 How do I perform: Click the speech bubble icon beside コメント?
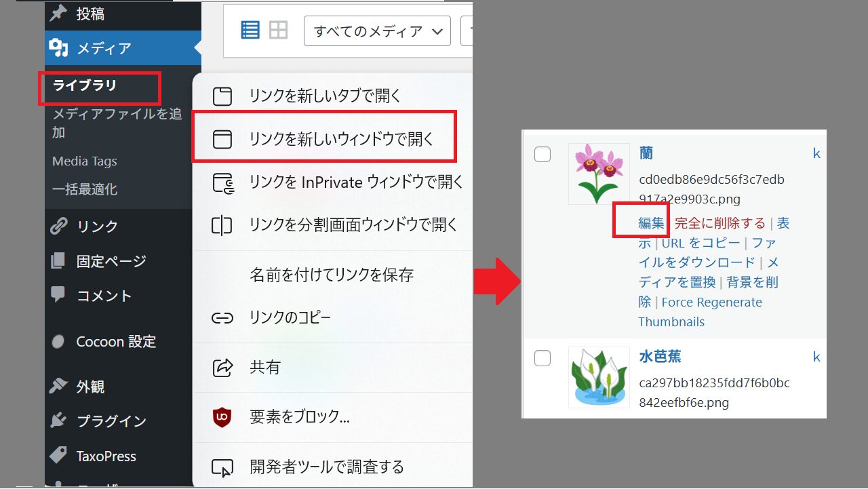coord(59,295)
